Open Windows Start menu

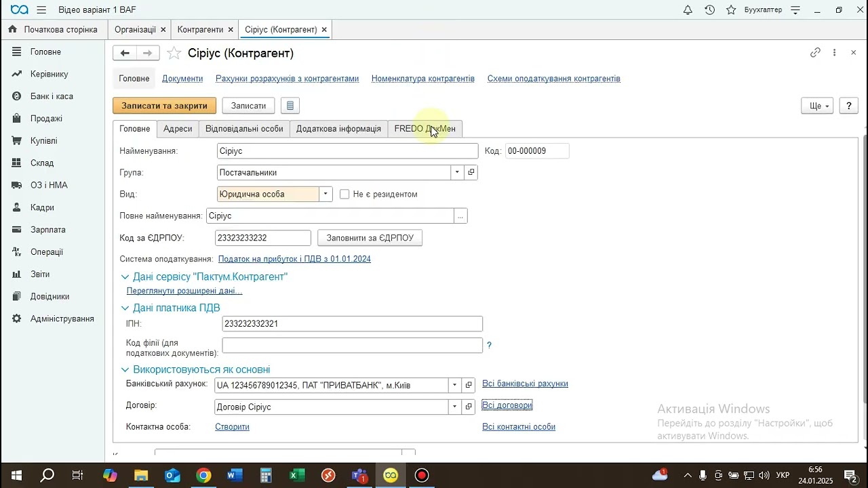[16, 475]
